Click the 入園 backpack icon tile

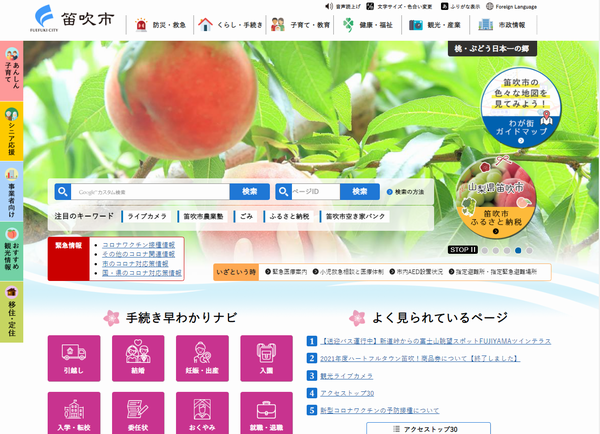pyautogui.click(x=266, y=359)
